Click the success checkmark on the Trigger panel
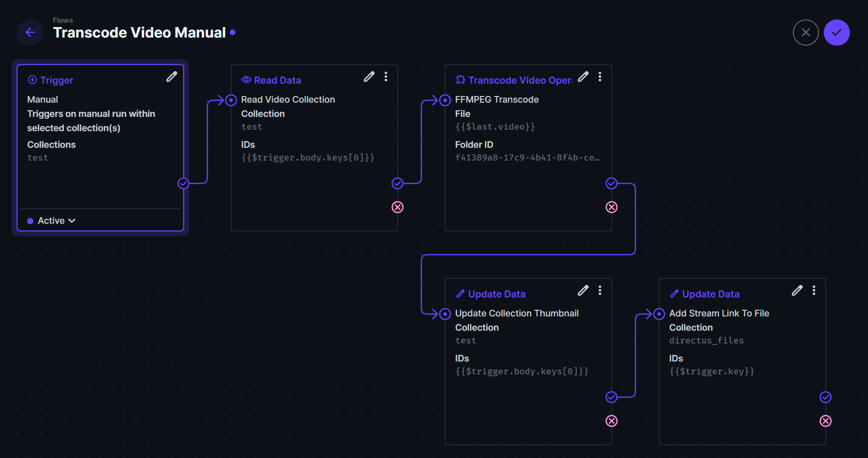The image size is (868, 458). coord(183,183)
